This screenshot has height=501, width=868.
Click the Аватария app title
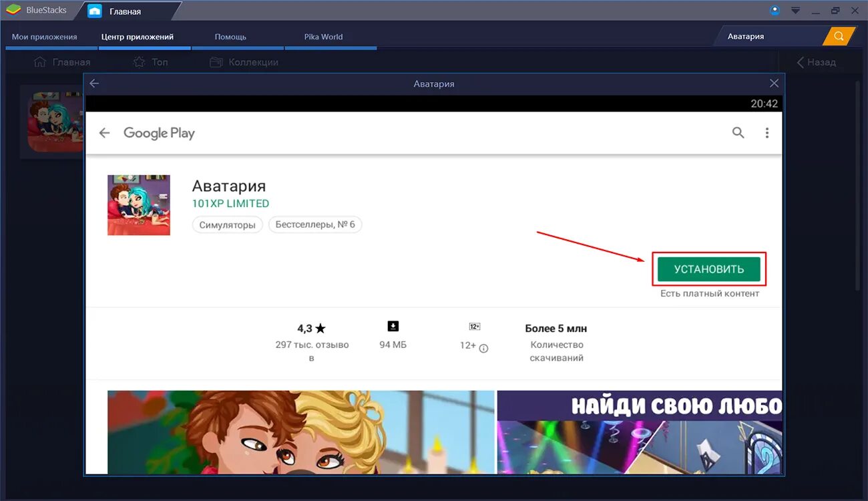click(229, 186)
